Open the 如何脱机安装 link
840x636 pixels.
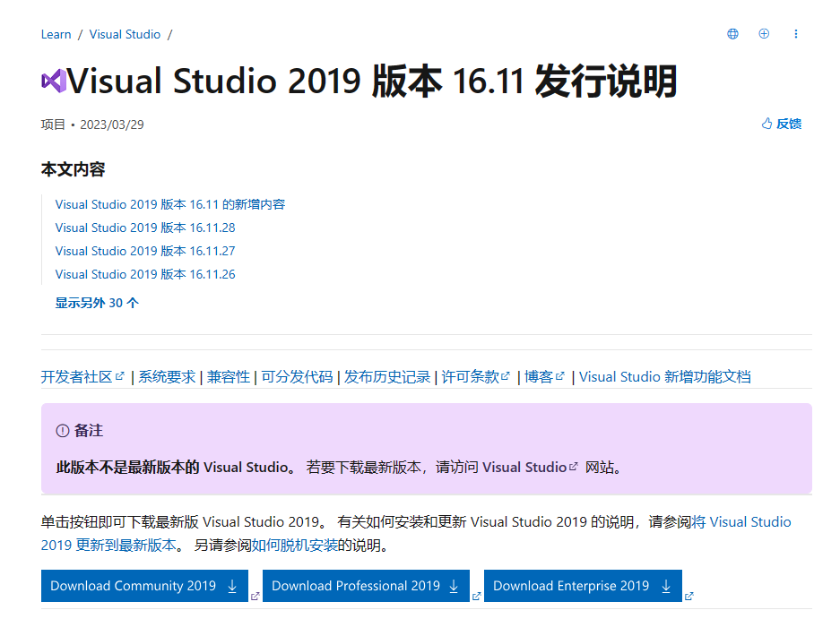click(x=295, y=546)
